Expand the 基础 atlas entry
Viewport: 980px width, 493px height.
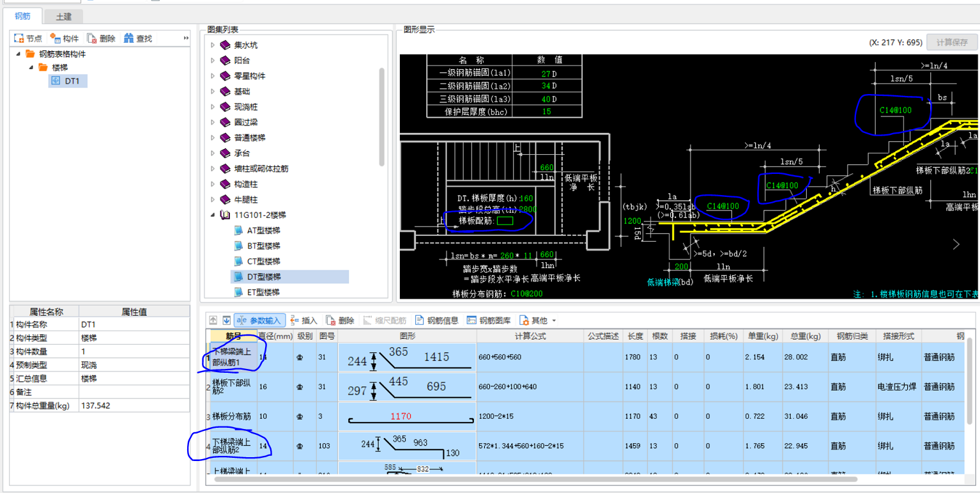(213, 91)
